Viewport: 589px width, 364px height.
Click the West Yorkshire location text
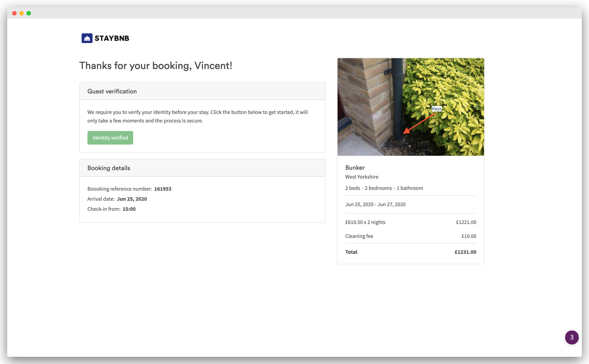coord(362,177)
